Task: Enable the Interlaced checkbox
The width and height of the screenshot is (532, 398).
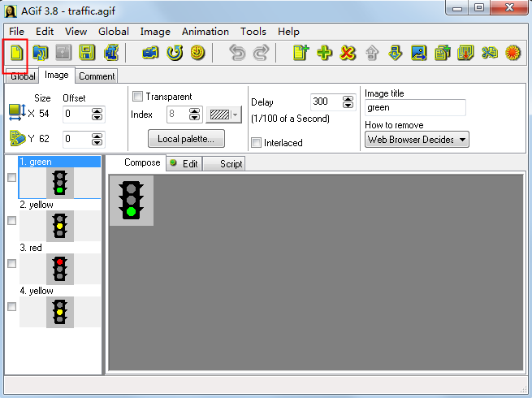Action: point(256,142)
